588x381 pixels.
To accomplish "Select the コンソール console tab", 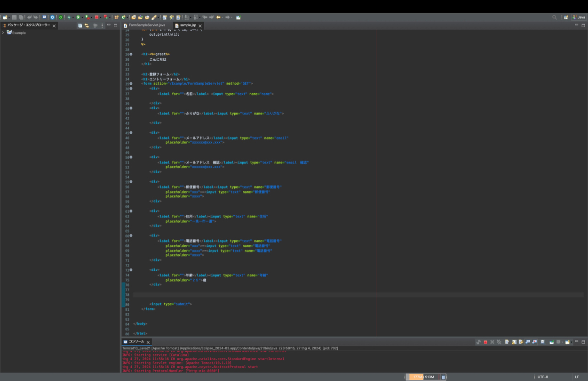I will tap(136, 342).
